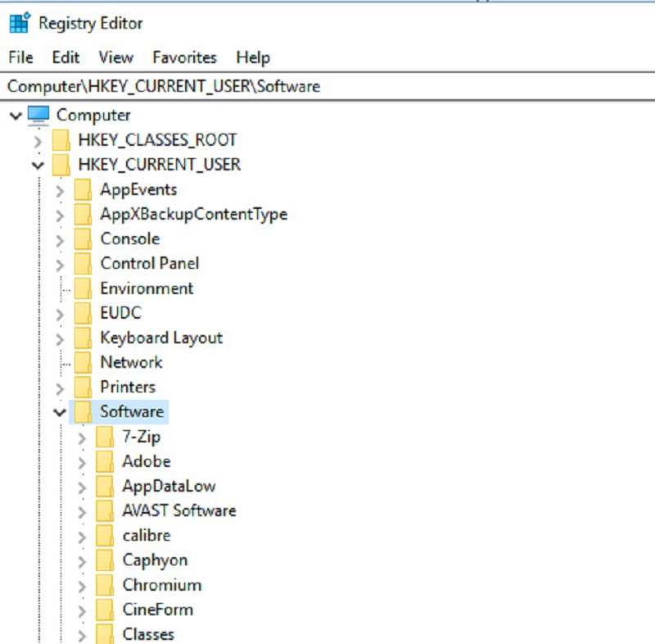Open the File menu
Image resolution: width=655 pixels, height=644 pixels.
click(20, 57)
